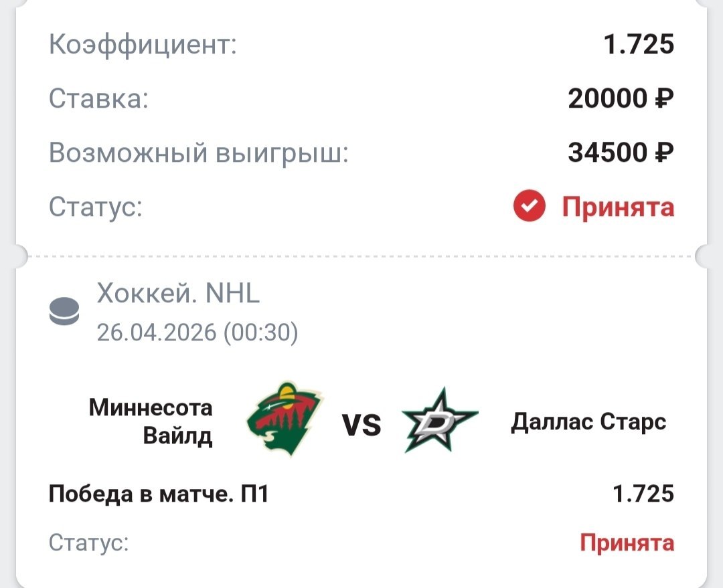Tap the Minnesota Wild team logo

tap(285, 419)
